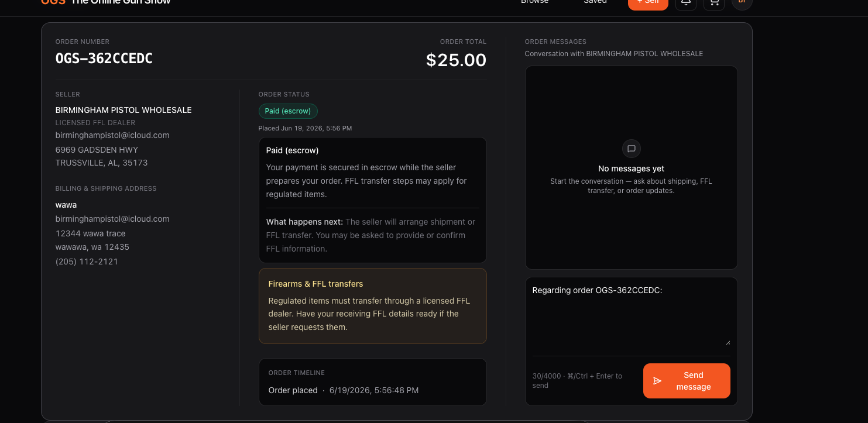Viewport: 868px width, 423px height.
Task: Select the Order placed timeline entry
Action: coord(344,390)
